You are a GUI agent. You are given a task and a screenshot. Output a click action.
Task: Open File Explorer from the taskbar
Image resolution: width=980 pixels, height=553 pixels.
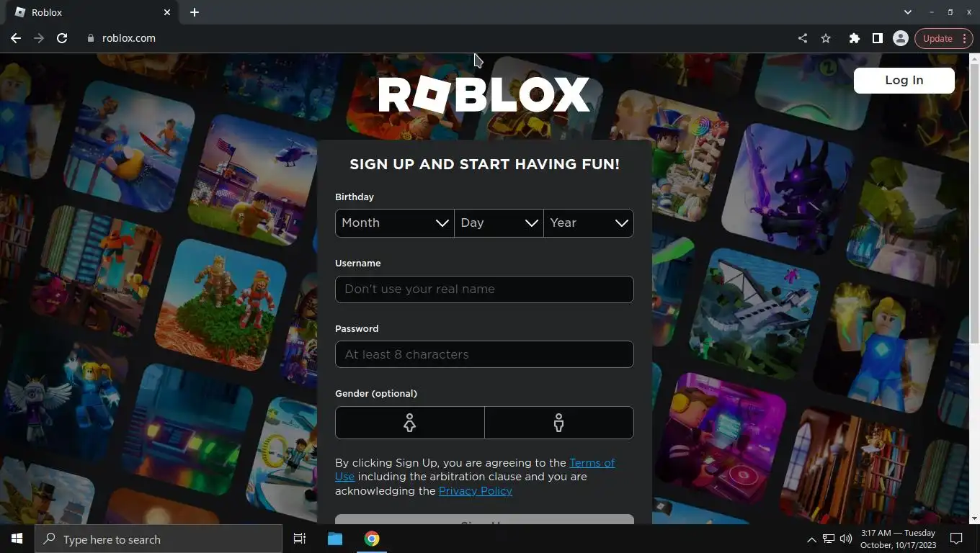[335, 539]
